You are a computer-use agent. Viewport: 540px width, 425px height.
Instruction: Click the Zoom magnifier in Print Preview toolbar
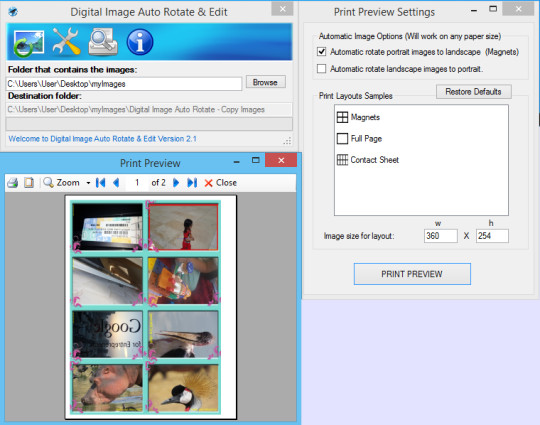pos(49,183)
